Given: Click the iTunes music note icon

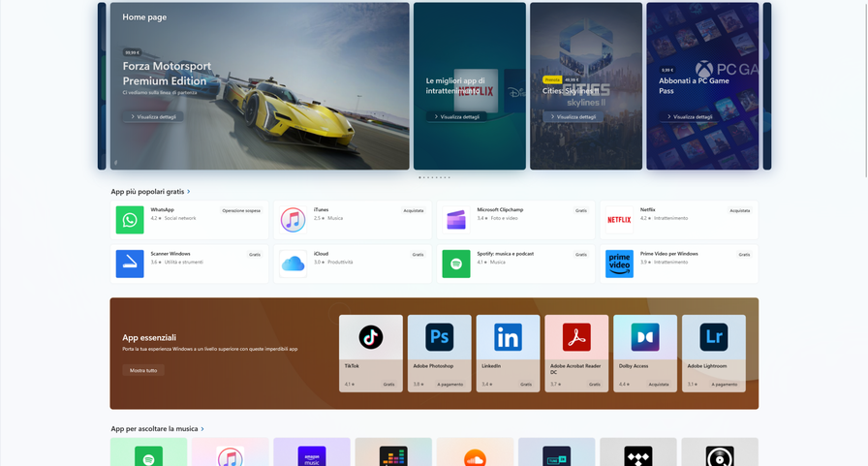Looking at the screenshot, I should 293,220.
